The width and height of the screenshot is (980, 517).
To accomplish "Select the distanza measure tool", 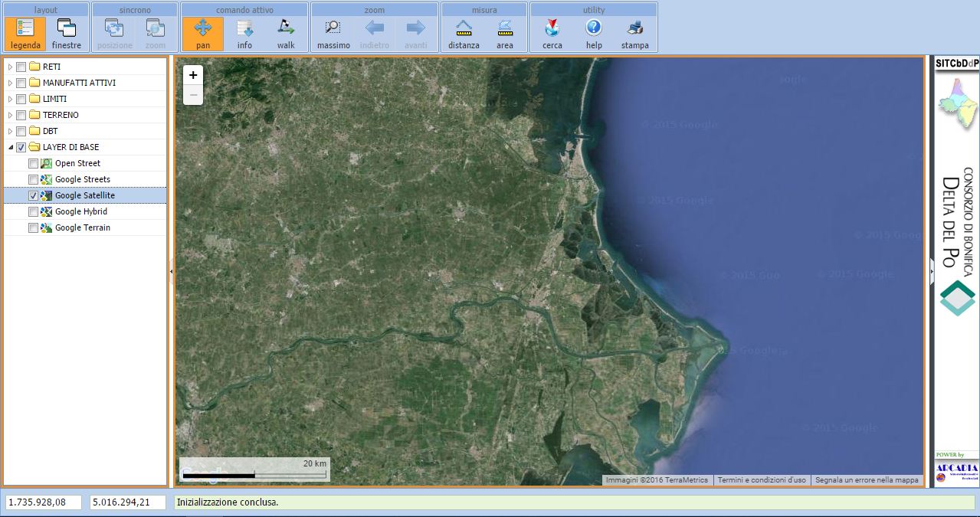I will pos(464,34).
